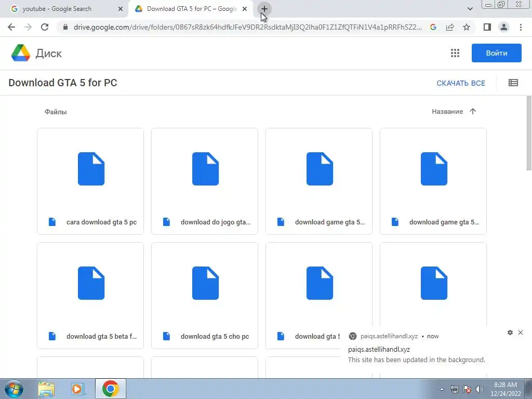Open a new tab with the plus button
This screenshot has width=532, height=399.
(264, 9)
